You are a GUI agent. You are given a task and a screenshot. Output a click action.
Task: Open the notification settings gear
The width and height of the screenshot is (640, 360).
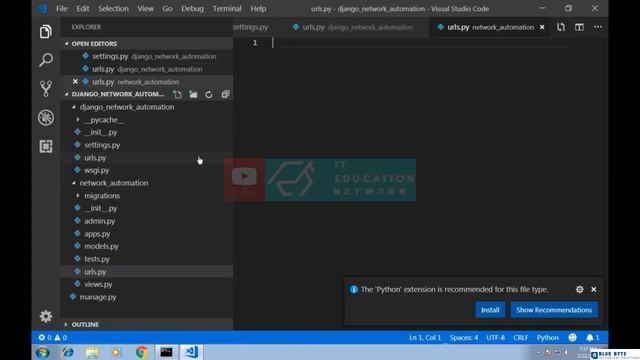point(580,289)
